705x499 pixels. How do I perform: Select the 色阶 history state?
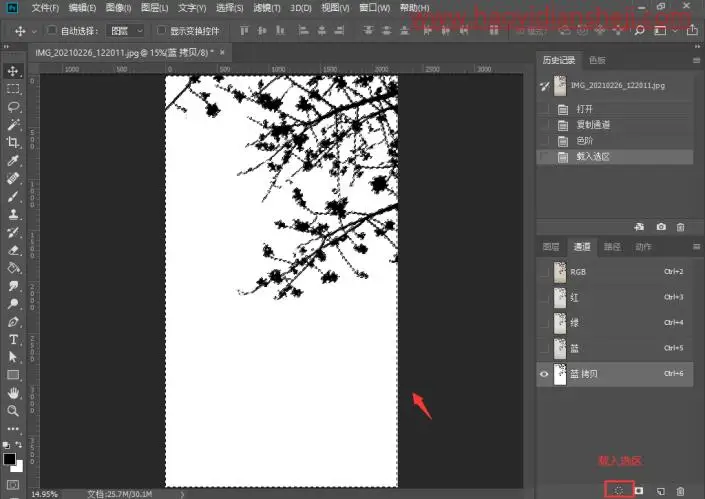[615, 141]
